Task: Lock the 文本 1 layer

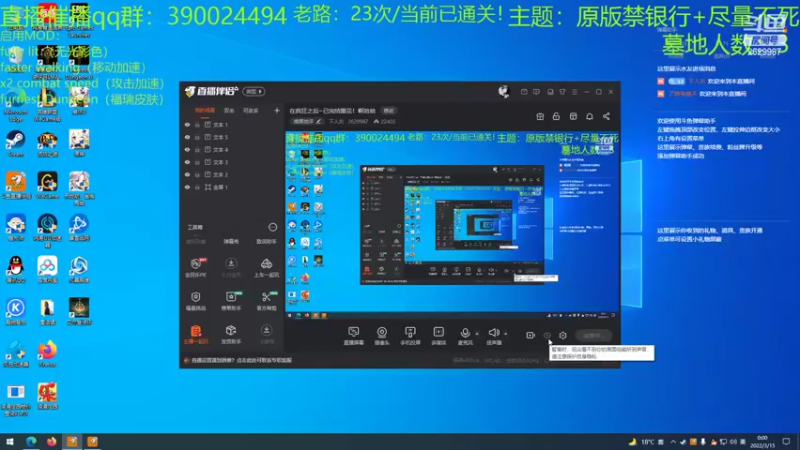Action: 197,124
